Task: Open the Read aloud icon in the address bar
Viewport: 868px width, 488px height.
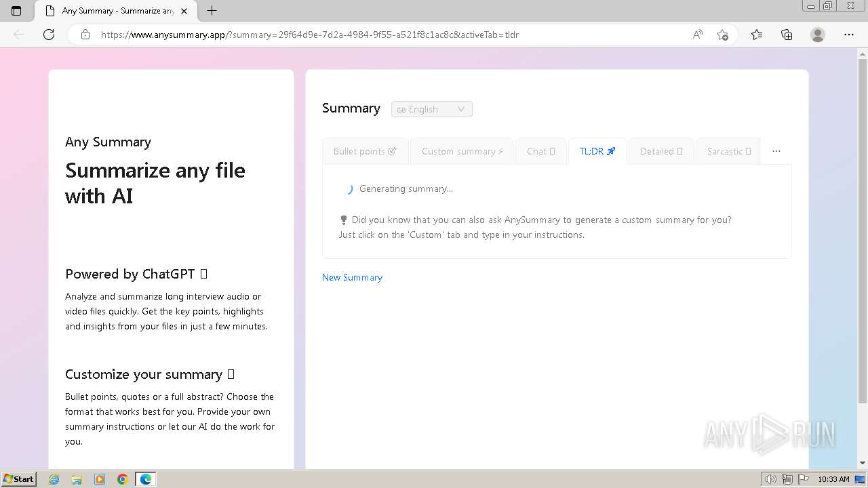Action: pos(698,35)
